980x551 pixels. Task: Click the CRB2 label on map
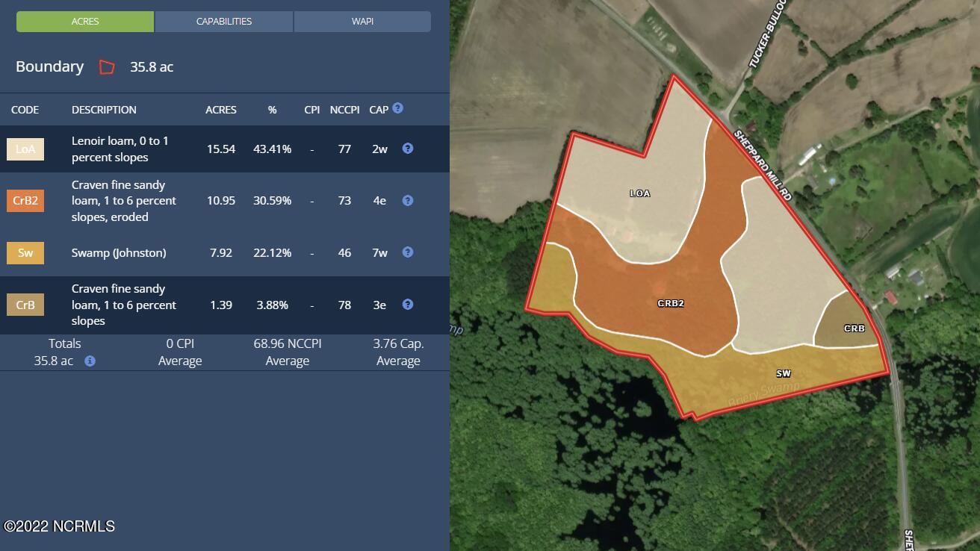tap(671, 304)
